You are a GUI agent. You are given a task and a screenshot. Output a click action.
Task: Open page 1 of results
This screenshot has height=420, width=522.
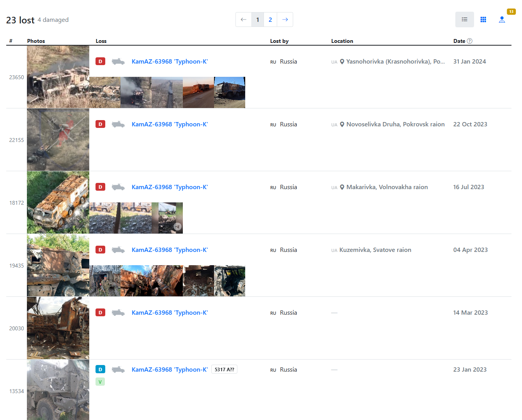coord(258,19)
